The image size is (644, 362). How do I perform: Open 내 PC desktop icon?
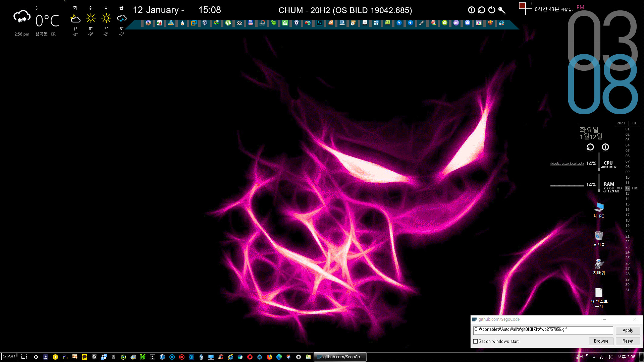point(599,210)
